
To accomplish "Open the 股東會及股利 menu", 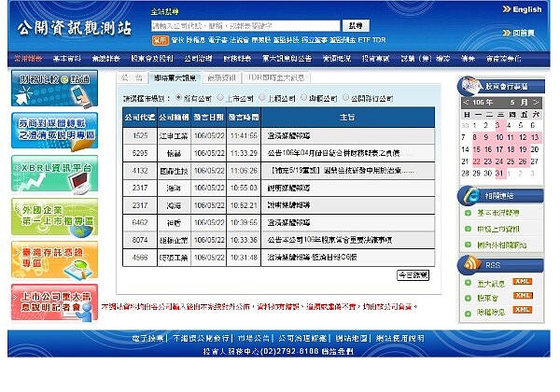I will point(152,59).
